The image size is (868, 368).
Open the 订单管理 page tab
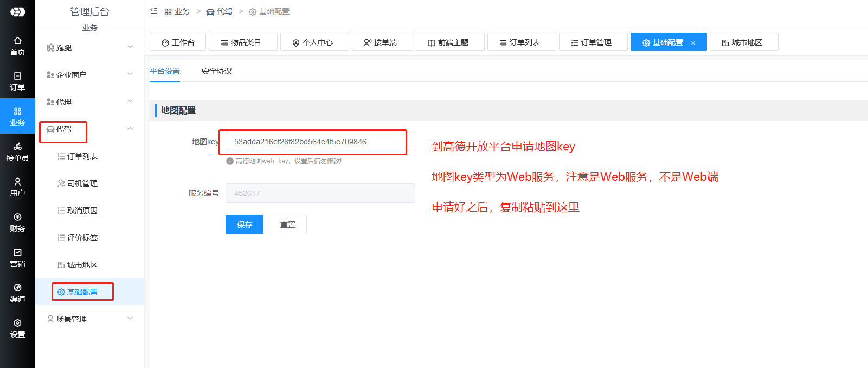click(x=593, y=42)
